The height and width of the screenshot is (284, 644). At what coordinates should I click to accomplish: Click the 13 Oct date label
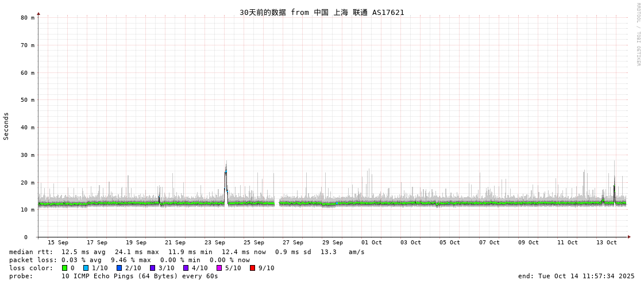pyautogui.click(x=606, y=243)
